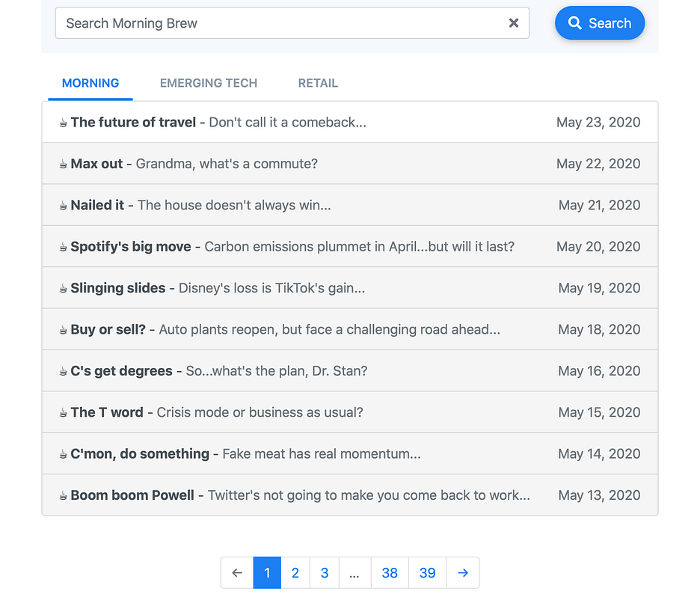
Task: Go to page 3
Action: tap(325, 572)
